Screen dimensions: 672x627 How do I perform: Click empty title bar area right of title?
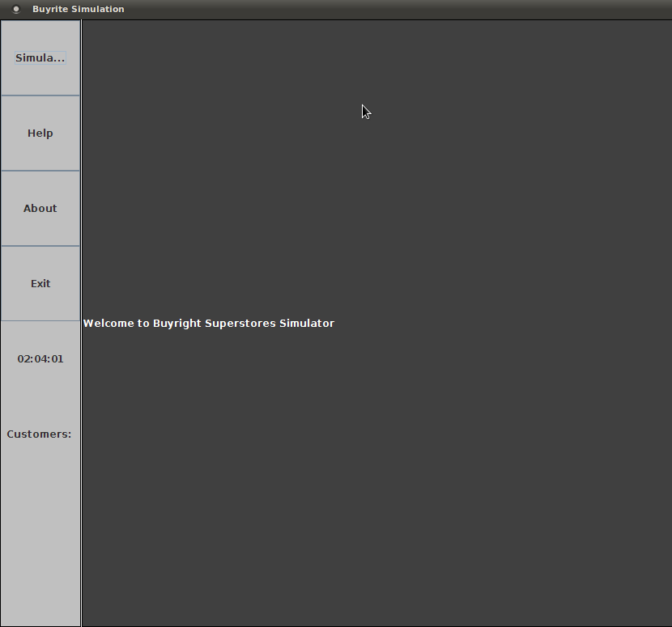[x=405, y=10]
